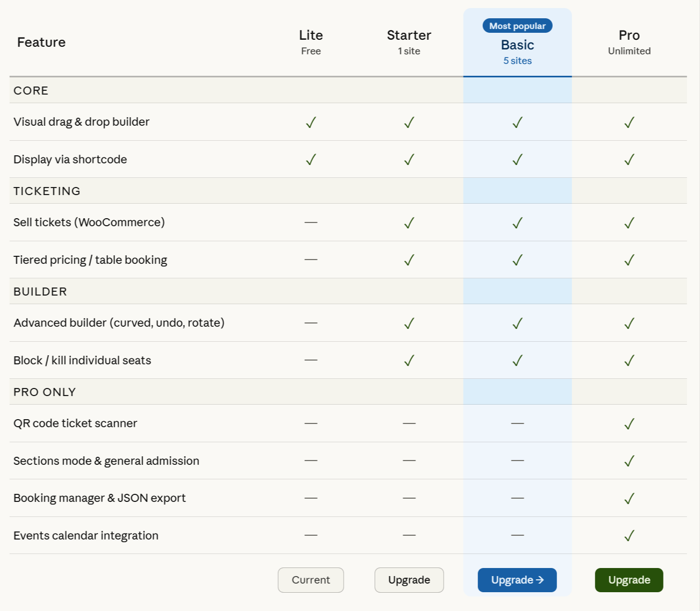700x611 pixels.
Task: Click the Starter checkmark for Block / kill individual seats
Action: pyautogui.click(x=409, y=361)
